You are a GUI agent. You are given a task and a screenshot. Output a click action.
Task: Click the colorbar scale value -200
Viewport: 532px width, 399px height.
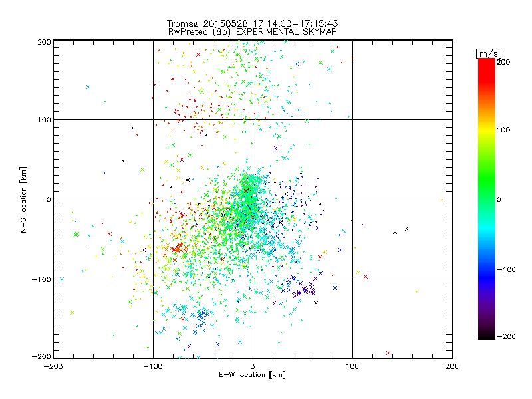(506, 337)
